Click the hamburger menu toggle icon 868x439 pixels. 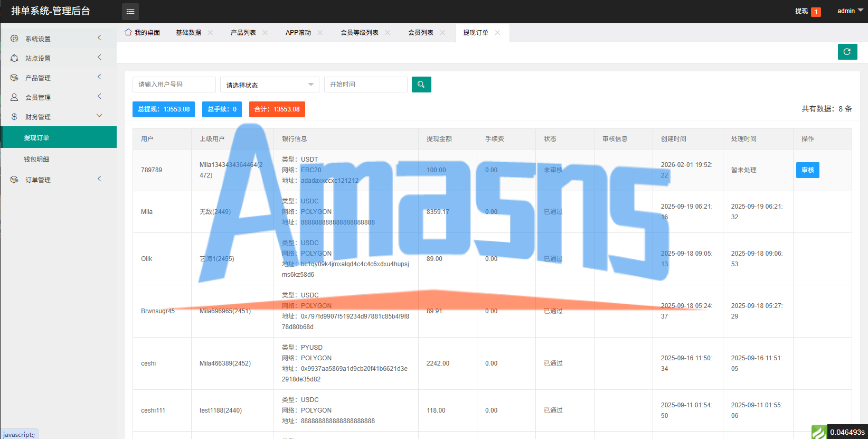(130, 11)
